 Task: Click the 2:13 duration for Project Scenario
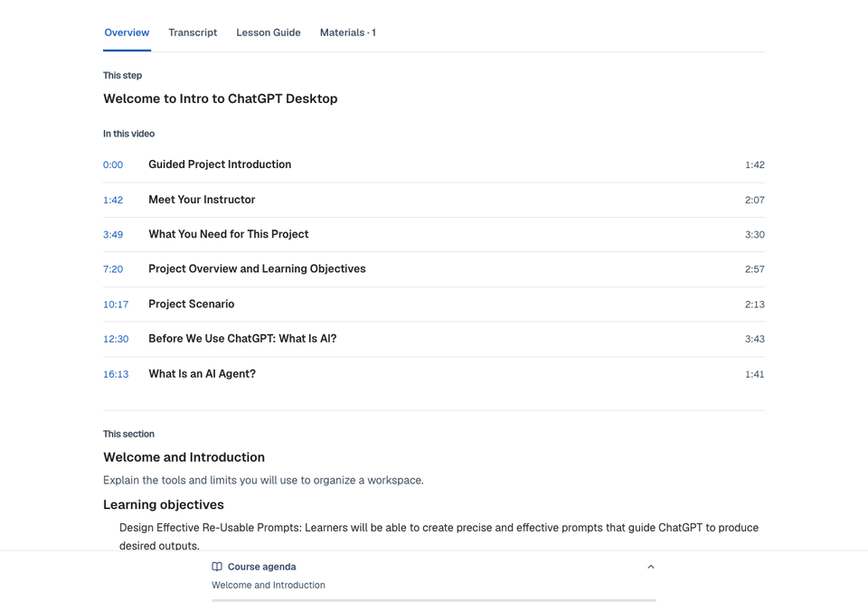754,305
